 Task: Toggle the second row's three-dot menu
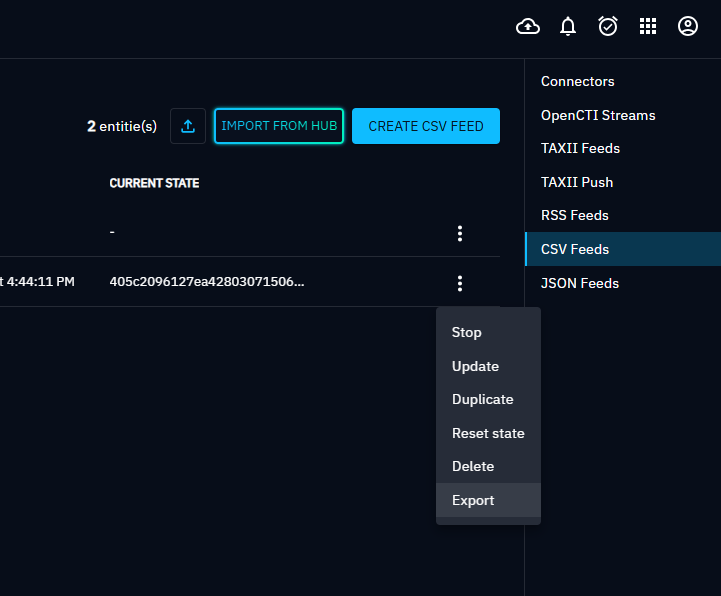[460, 283]
